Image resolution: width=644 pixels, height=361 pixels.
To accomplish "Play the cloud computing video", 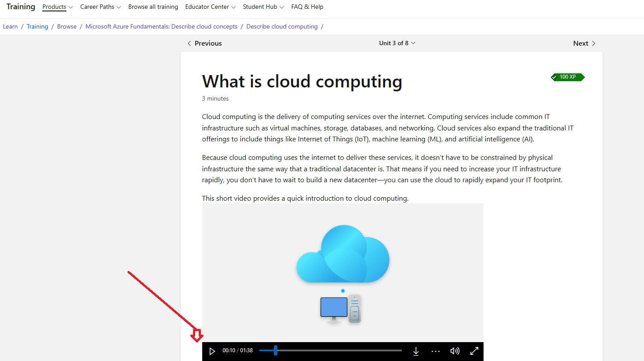I will [x=212, y=351].
